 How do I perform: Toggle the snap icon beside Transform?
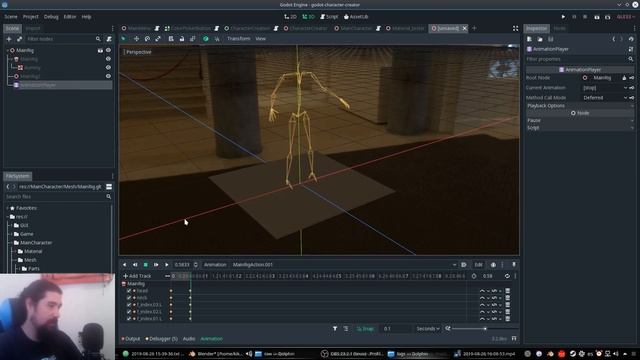tap(217, 39)
